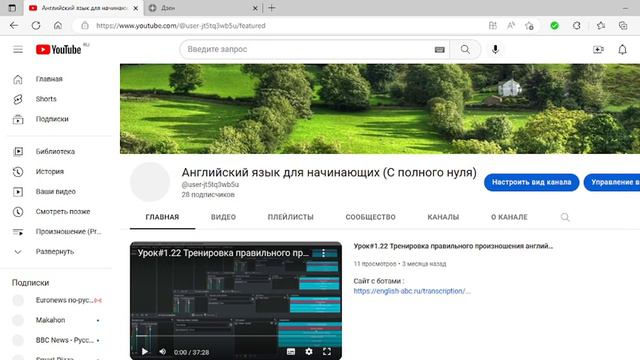Image resolution: width=640 pixels, height=360 pixels.
Task: Open Ваши видео in sidebar
Action: pyautogui.click(x=56, y=191)
